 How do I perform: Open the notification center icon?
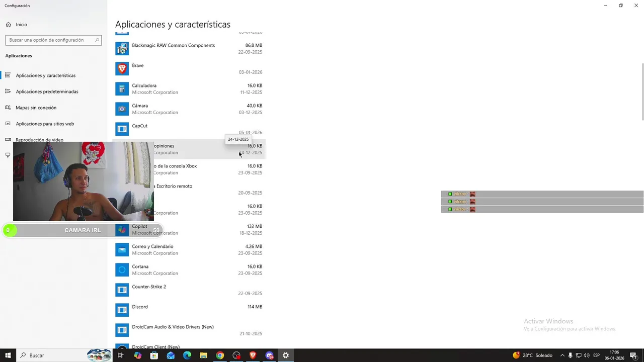(x=633, y=355)
